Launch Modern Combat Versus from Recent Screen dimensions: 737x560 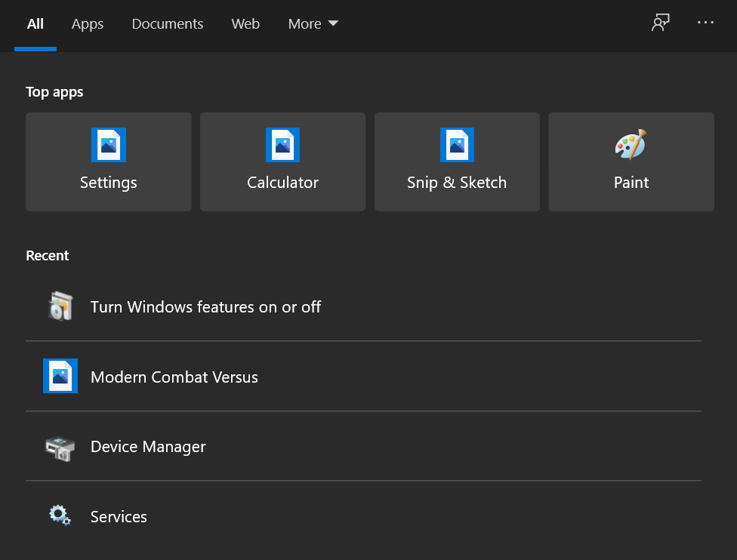[x=174, y=376]
